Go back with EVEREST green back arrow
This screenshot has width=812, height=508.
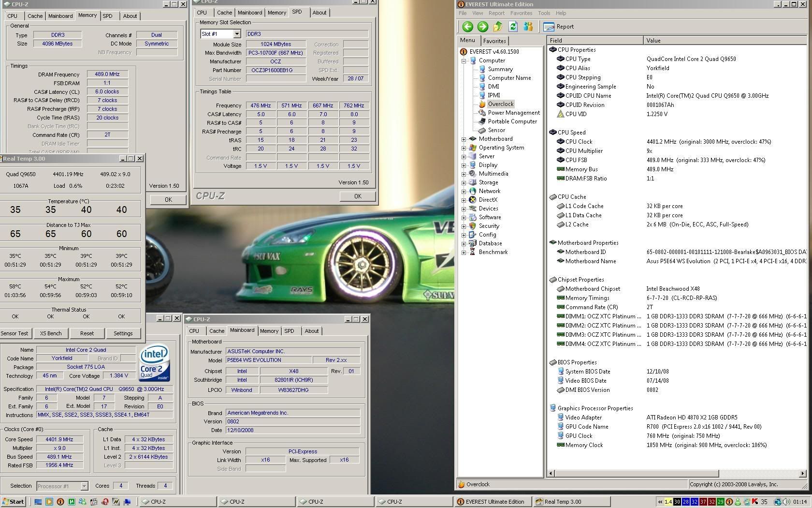coord(467,27)
